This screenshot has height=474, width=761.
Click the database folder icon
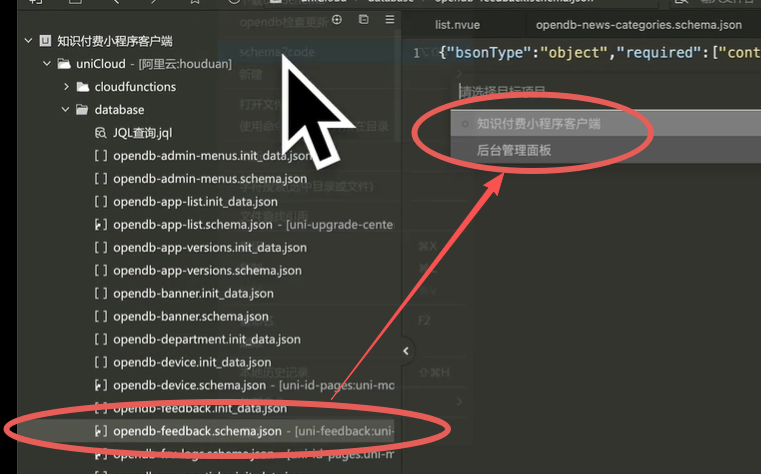coord(82,110)
